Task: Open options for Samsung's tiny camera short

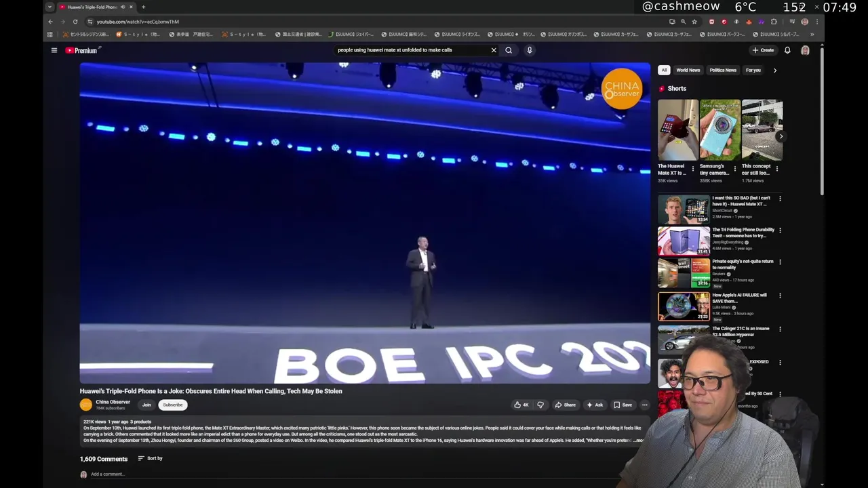Action: coord(734,168)
